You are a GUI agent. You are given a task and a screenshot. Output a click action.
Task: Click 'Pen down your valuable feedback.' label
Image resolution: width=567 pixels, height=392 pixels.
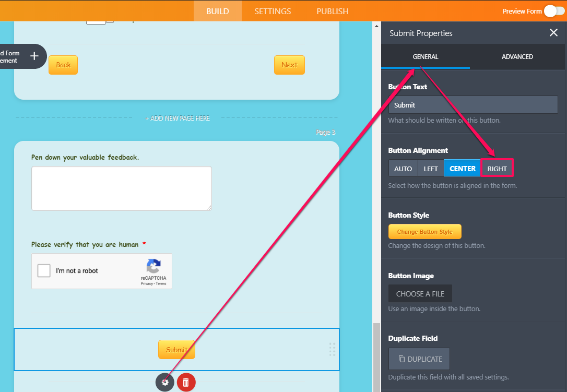(85, 157)
